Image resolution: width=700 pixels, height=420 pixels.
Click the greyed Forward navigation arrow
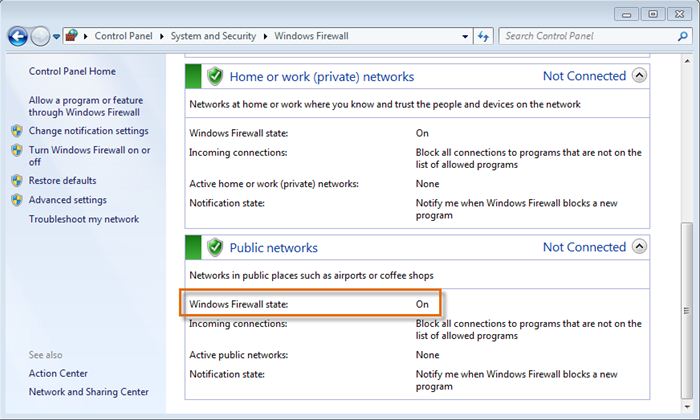tap(40, 36)
